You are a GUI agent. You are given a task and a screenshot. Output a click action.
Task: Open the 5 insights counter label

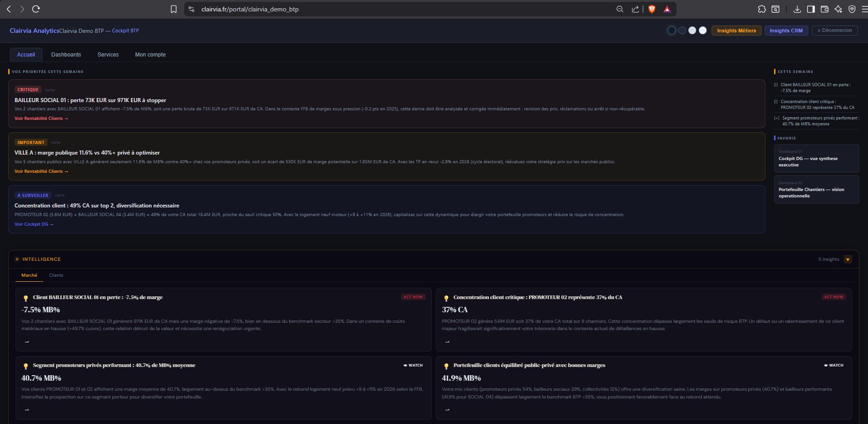click(828, 259)
